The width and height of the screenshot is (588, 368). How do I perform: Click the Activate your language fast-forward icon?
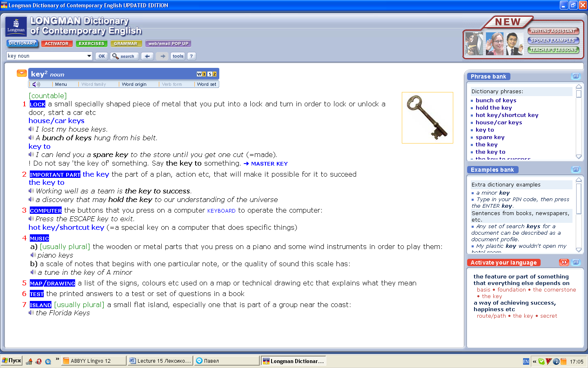click(564, 263)
